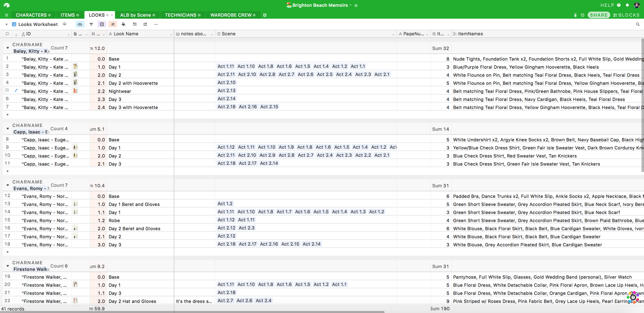Click the share view icon
The width and height of the screenshot is (644, 313).
pos(145,24)
